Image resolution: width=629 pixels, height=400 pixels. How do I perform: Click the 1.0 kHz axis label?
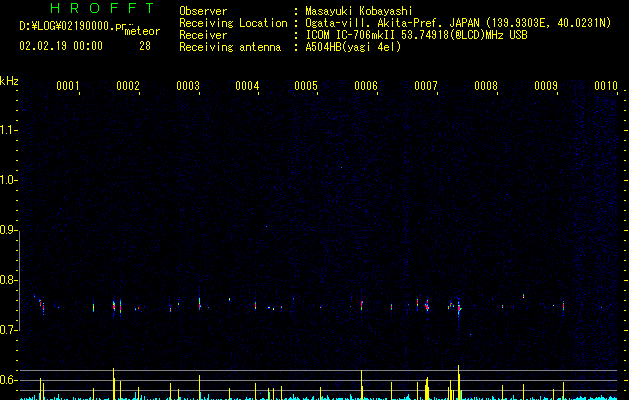(8, 180)
